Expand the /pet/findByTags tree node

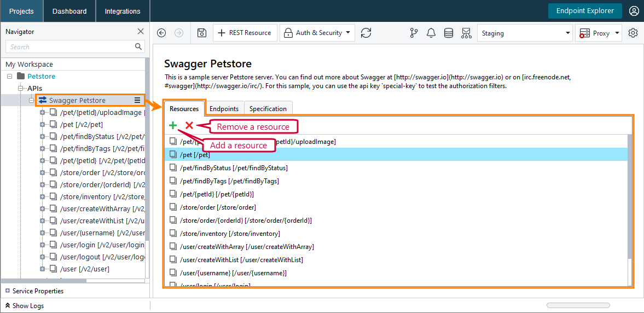click(x=42, y=148)
